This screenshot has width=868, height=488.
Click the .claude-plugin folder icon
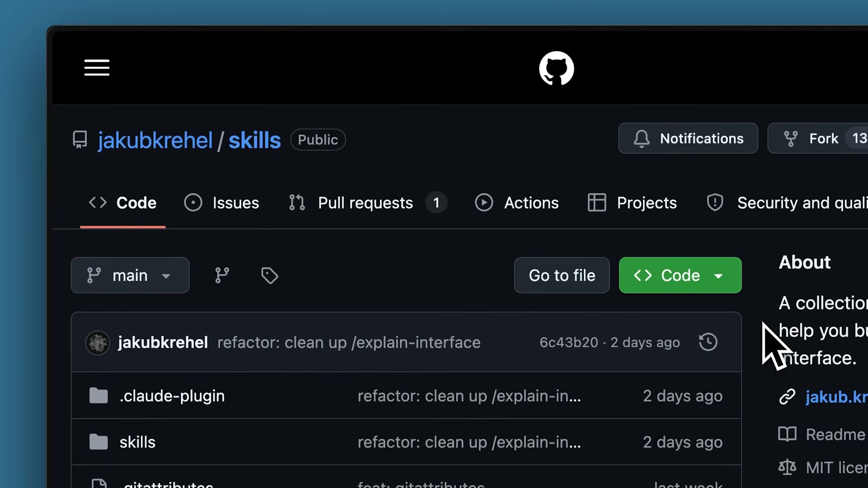pyautogui.click(x=99, y=396)
